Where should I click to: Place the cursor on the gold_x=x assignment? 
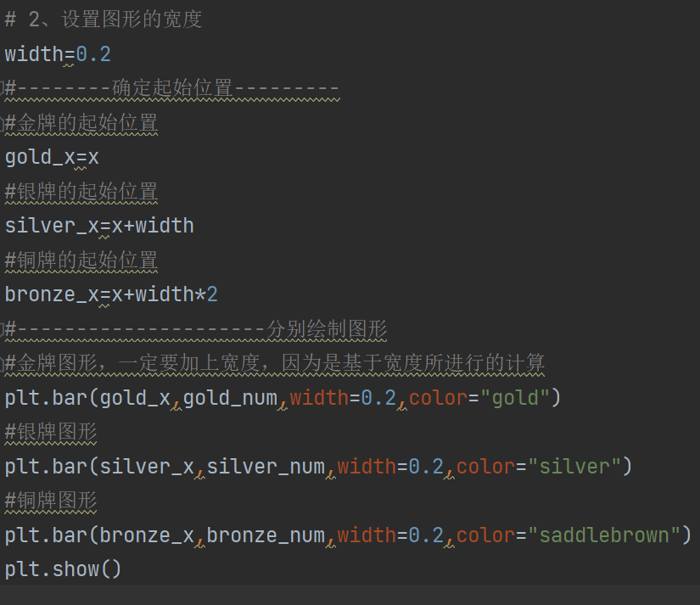tap(52, 157)
